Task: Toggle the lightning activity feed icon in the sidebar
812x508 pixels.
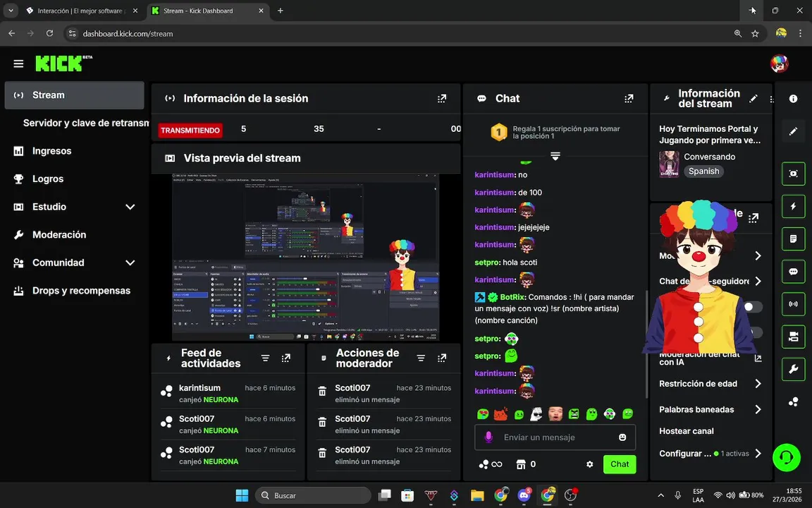Action: pyautogui.click(x=793, y=206)
